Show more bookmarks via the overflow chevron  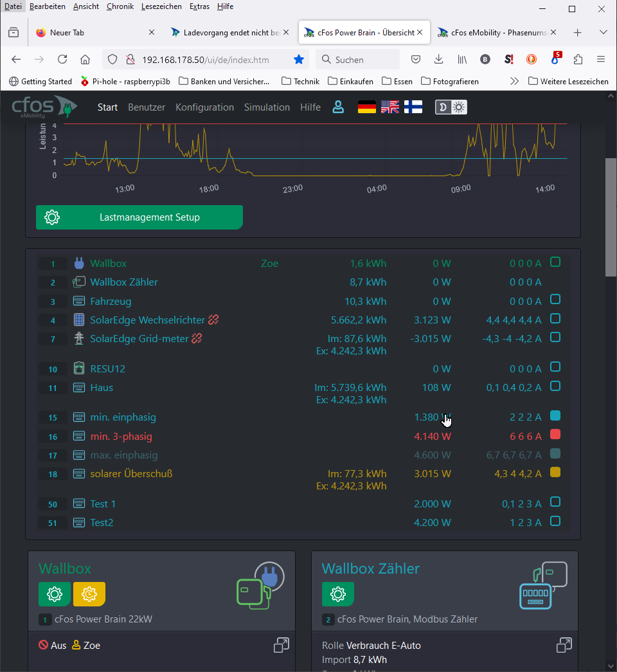[x=515, y=82]
